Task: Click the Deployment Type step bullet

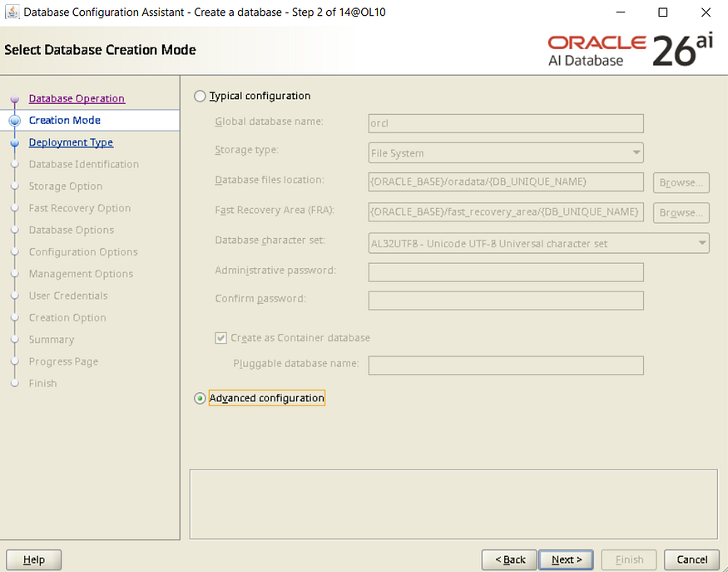Action: click(x=15, y=142)
